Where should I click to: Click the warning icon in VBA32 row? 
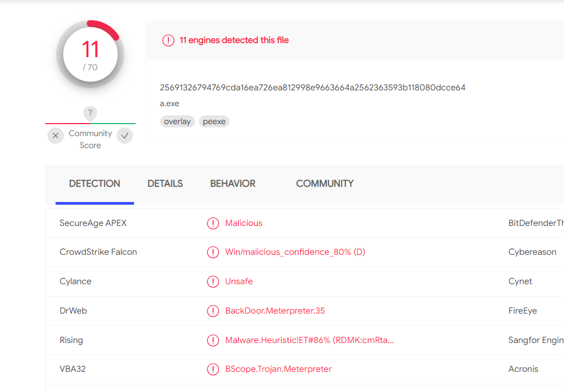[x=213, y=369]
